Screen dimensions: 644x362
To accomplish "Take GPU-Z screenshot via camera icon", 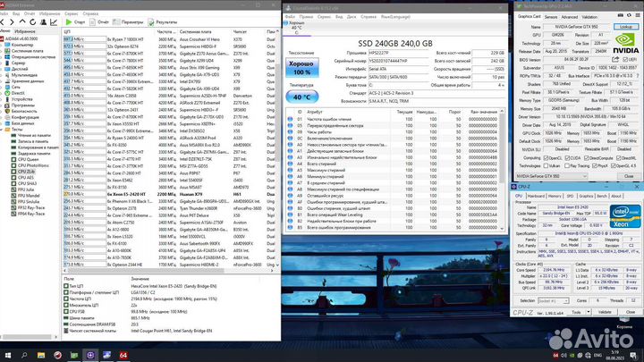I will [x=620, y=15].
